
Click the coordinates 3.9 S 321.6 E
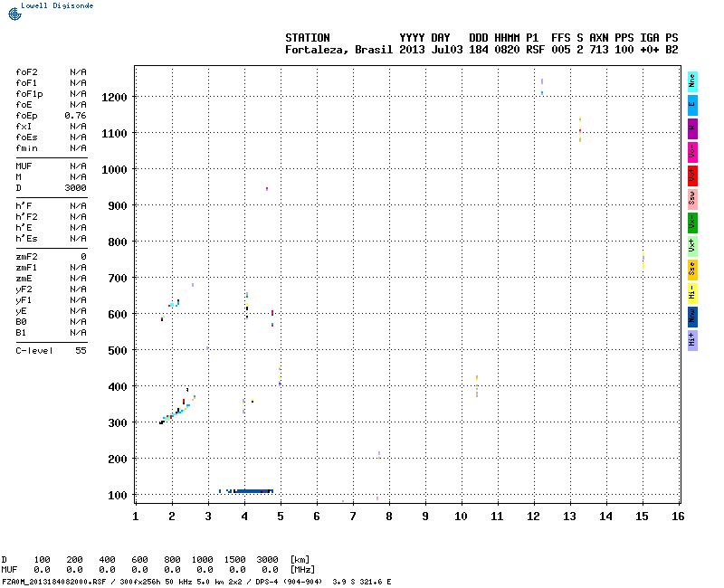point(361,582)
